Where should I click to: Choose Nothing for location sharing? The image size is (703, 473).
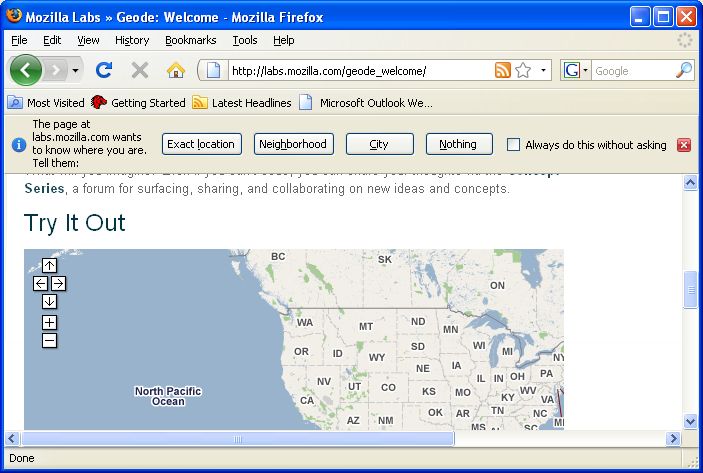tap(459, 144)
